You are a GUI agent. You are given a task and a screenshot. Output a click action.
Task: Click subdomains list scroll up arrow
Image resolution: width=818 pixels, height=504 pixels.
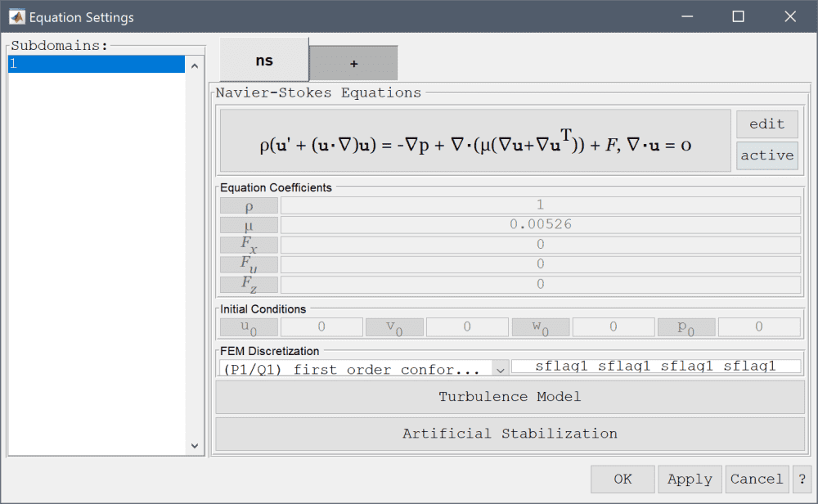click(x=195, y=65)
